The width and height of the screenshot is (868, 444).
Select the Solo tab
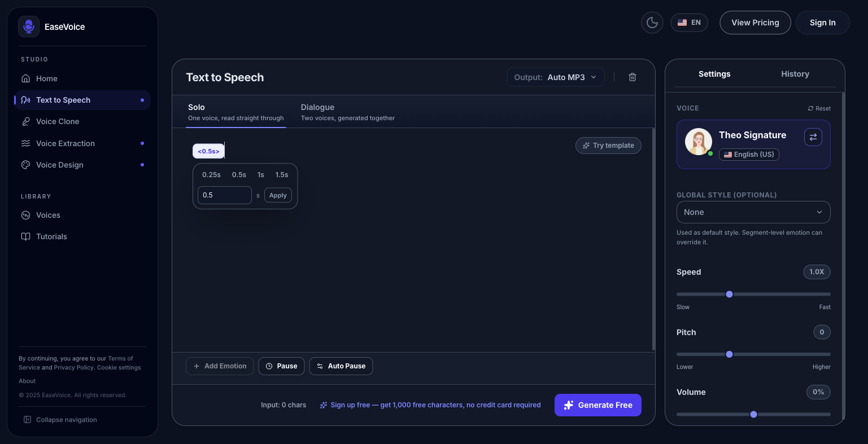236,112
